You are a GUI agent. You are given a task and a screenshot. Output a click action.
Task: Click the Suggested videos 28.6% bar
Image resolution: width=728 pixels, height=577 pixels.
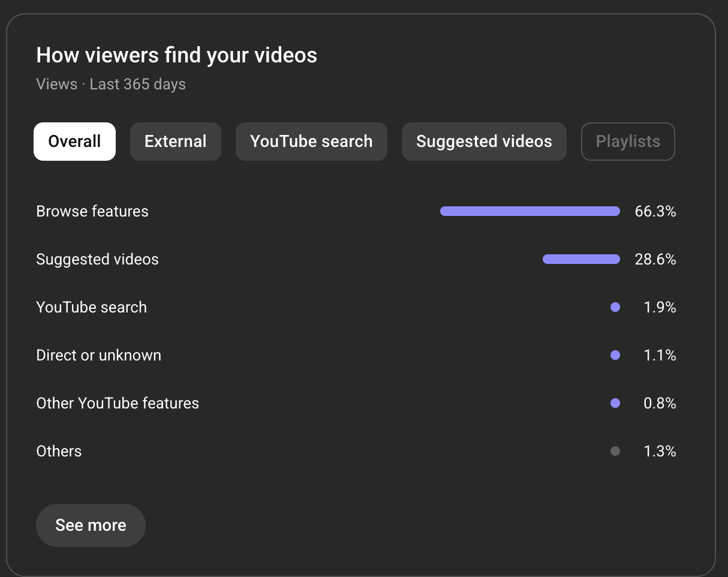click(581, 259)
